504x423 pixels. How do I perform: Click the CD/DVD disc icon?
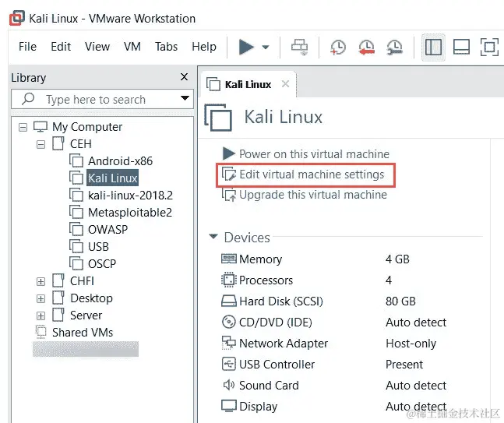[229, 322]
